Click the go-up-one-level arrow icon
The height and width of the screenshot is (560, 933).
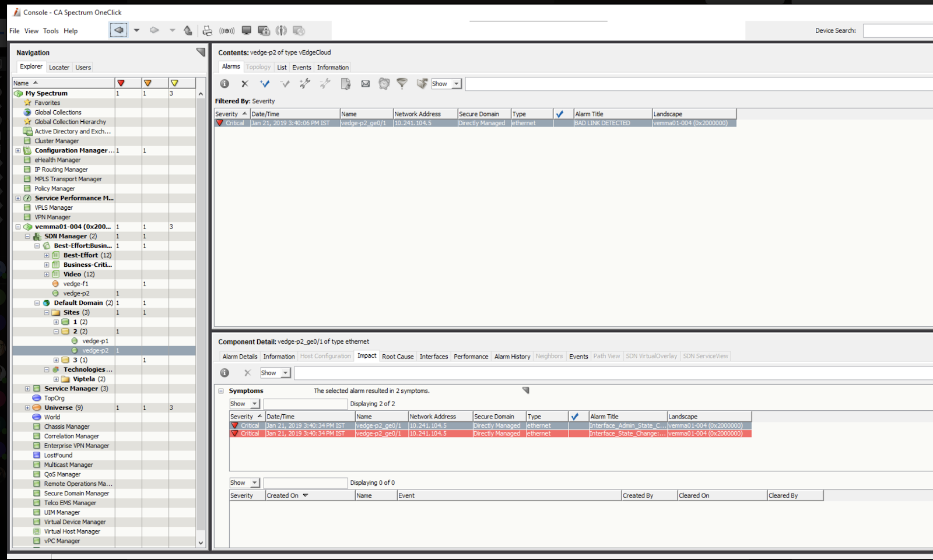click(x=188, y=30)
